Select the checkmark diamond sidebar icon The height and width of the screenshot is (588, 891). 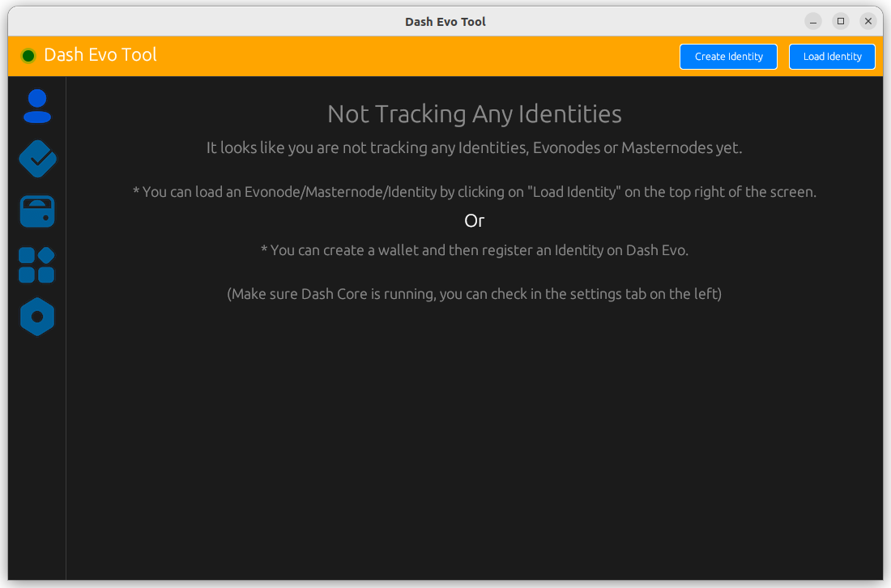click(x=37, y=159)
